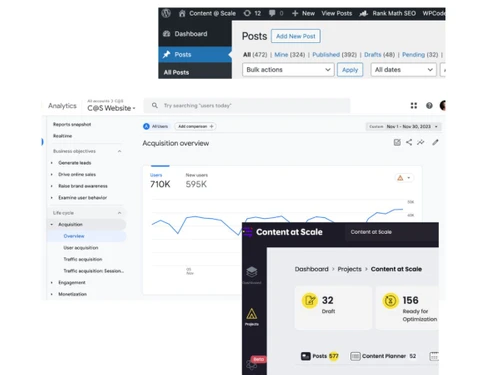Expand Drive online sales item
Viewport: 500px width, 375px height.
pos(52,175)
